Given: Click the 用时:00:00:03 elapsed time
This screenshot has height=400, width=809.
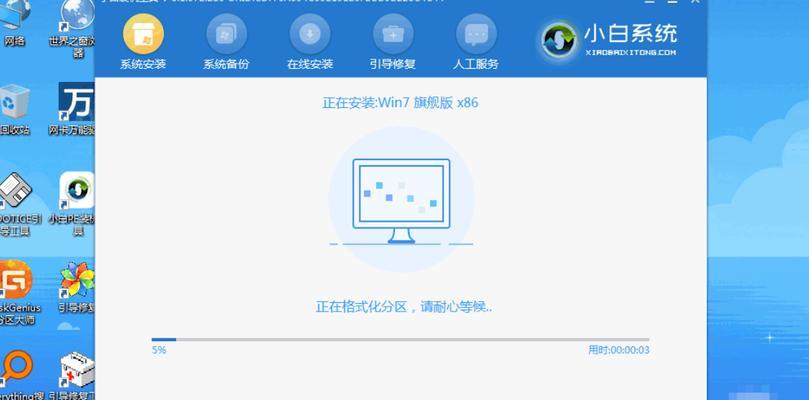Looking at the screenshot, I should tap(619, 350).
